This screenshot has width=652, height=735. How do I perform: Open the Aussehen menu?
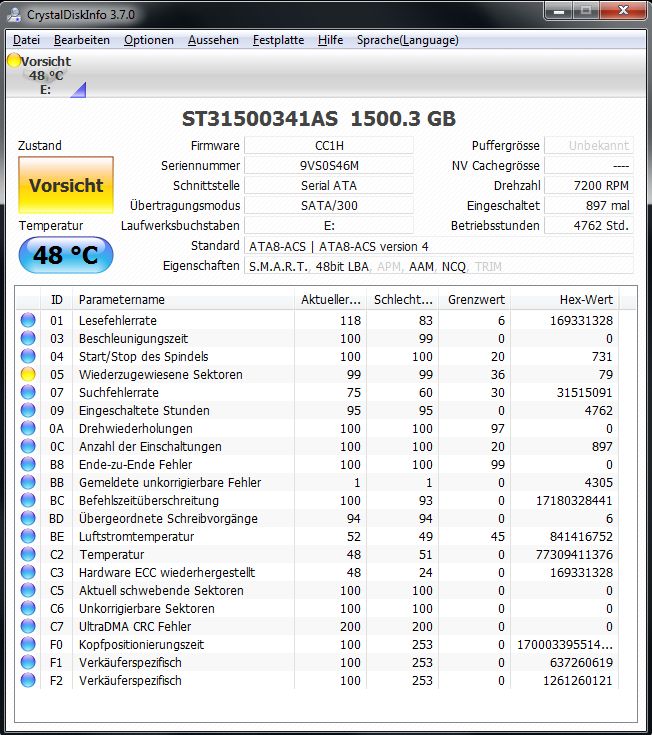point(213,40)
